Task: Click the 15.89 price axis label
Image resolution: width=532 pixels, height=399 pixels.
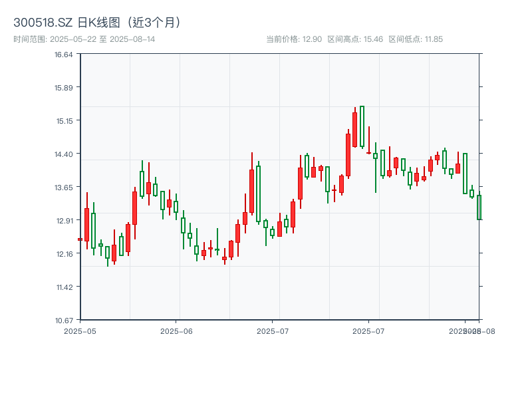Action: point(63,87)
